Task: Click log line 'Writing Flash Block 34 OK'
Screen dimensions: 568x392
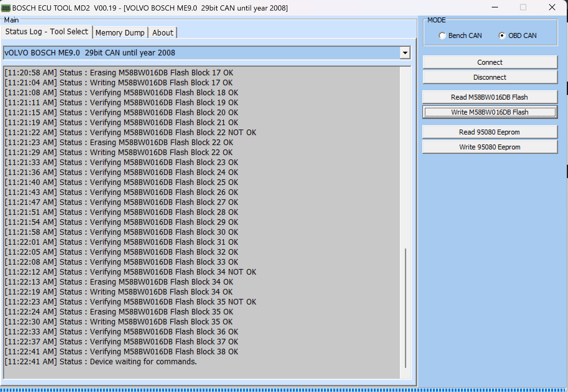Action: (x=119, y=292)
